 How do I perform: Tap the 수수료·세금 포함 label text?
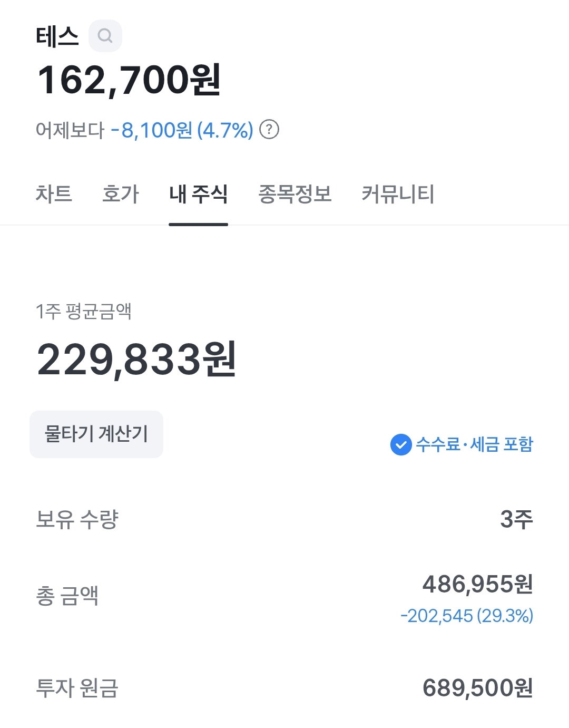tap(474, 444)
